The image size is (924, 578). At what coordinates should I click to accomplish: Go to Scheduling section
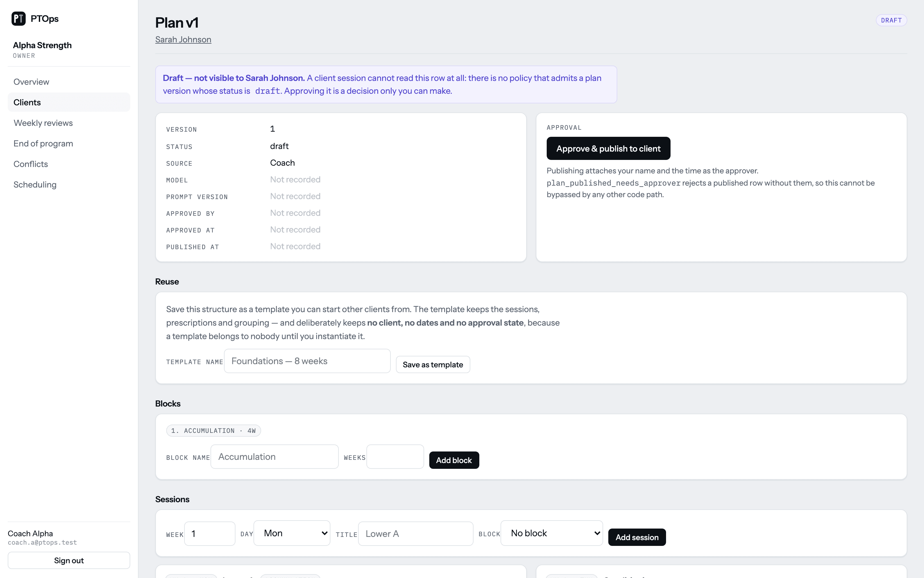click(x=69, y=185)
